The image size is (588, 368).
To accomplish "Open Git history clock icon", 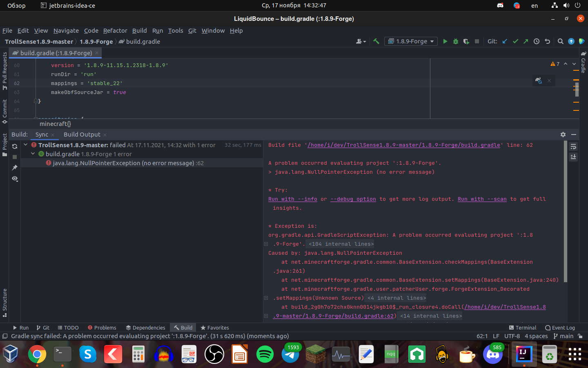I will coord(537,41).
